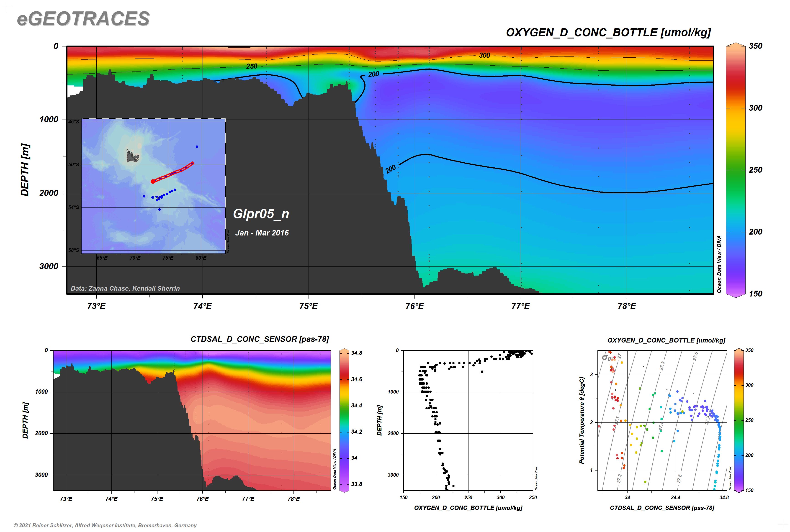Click the CTDSAL_D_CONC_SENSOR x-axis label of the T-S plot

[x=662, y=508]
